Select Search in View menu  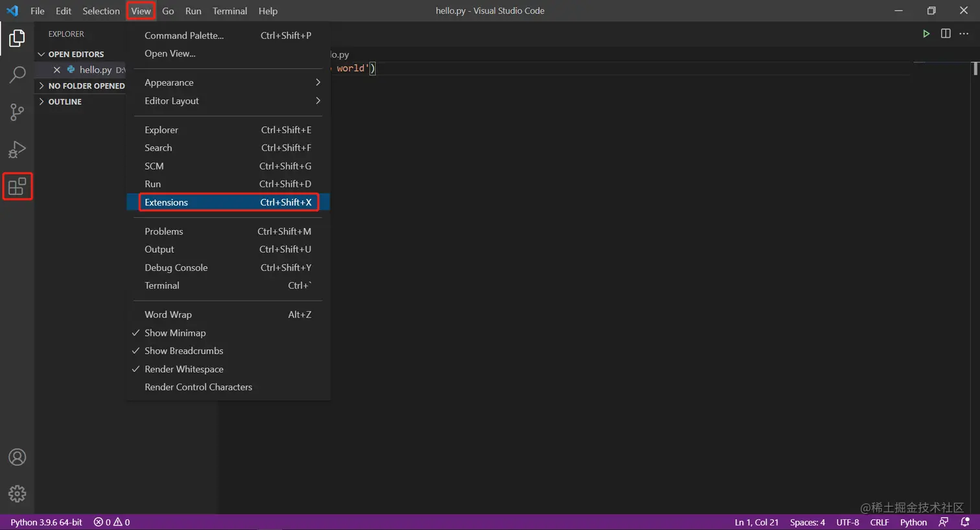tap(228, 148)
